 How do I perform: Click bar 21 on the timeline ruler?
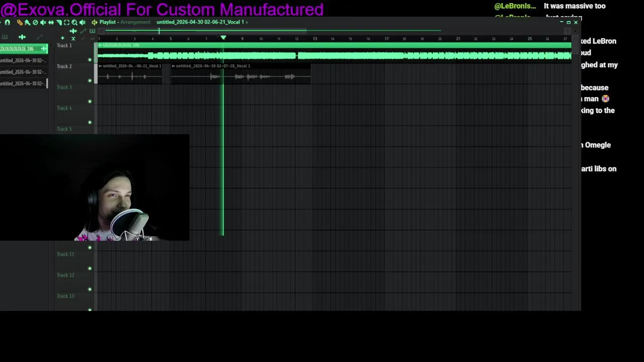[x=458, y=38]
